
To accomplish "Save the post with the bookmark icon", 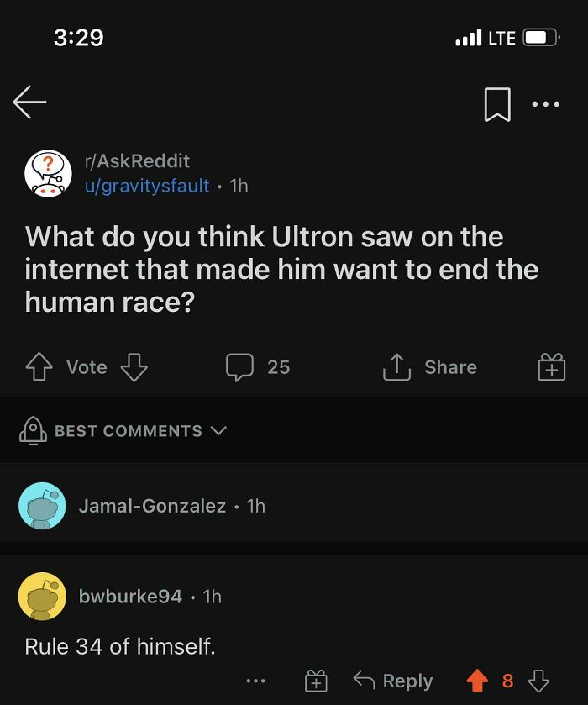I will tap(496, 103).
